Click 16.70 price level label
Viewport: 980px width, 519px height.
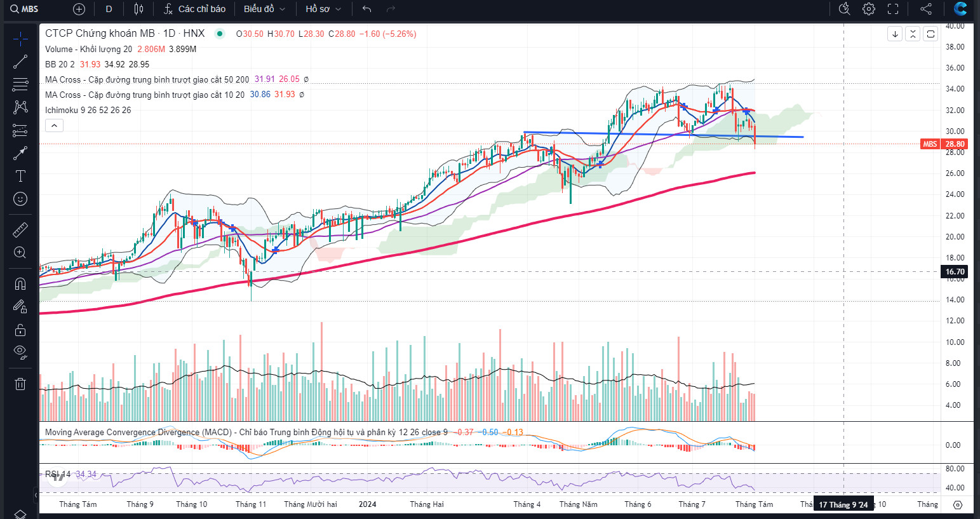tap(955, 271)
